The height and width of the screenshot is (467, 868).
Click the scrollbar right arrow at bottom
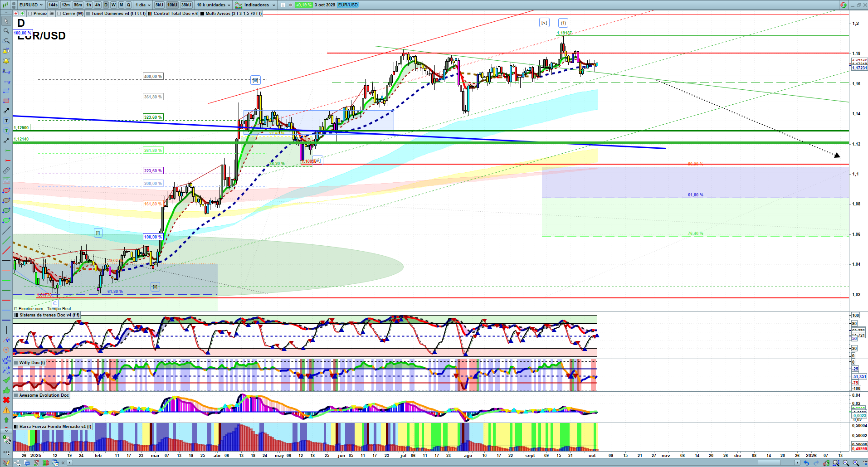point(798,463)
